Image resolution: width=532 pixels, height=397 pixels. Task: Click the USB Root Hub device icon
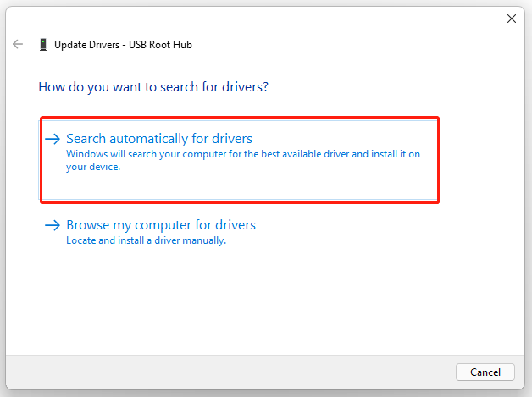42,44
